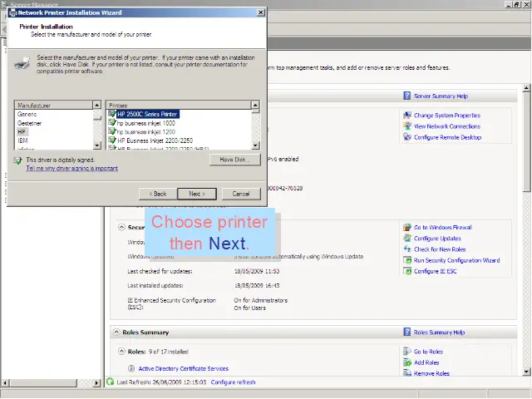Open 'Tell me why driver signing is important'
This screenshot has width=532, height=399.
(72, 168)
